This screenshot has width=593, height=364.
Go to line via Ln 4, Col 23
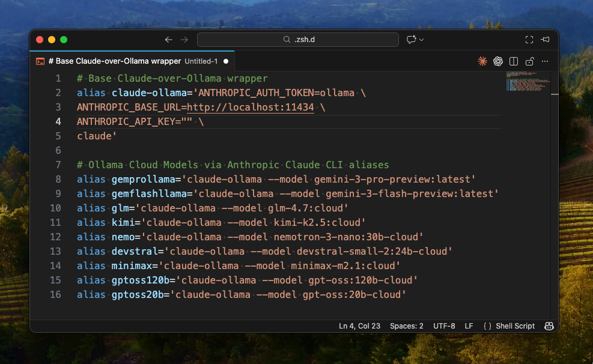(x=359, y=326)
